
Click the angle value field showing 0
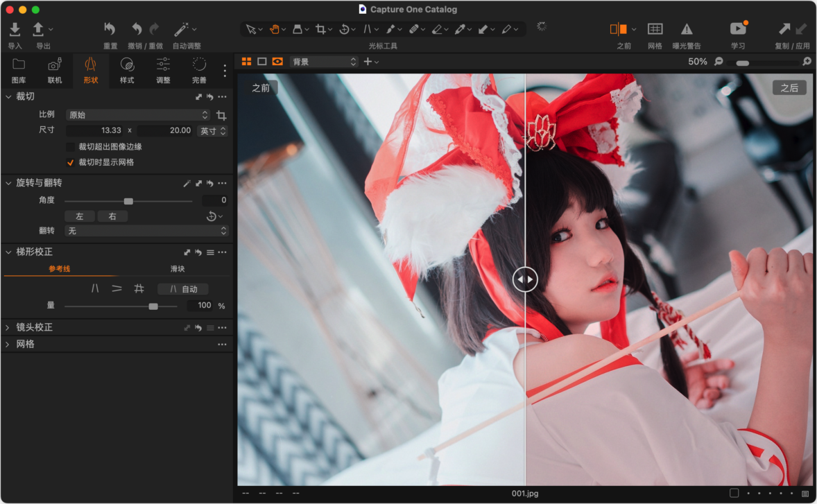click(x=215, y=200)
